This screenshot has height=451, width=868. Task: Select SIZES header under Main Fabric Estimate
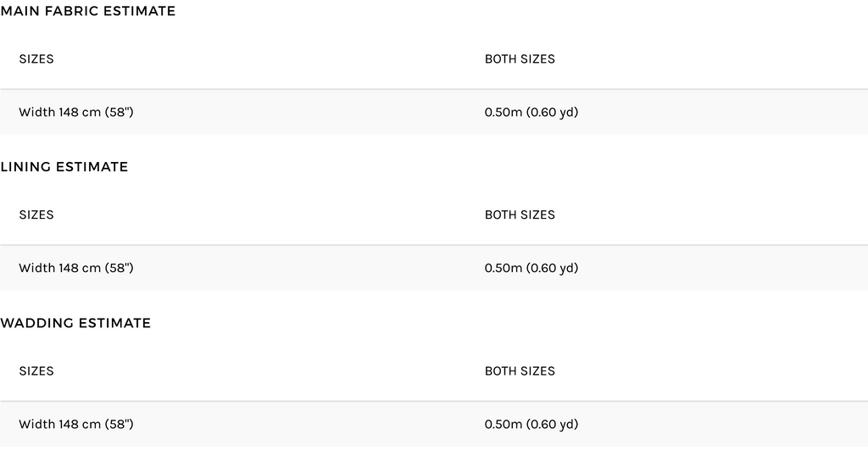(x=36, y=59)
